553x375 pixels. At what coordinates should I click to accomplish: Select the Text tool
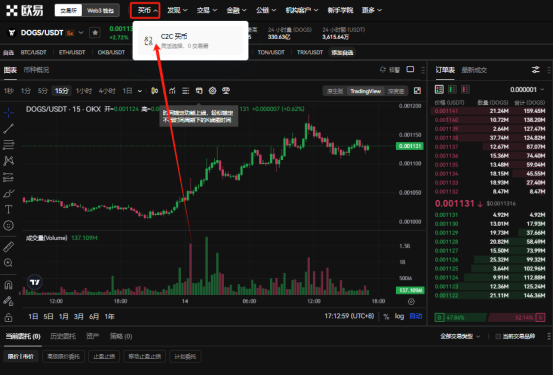(x=8, y=210)
